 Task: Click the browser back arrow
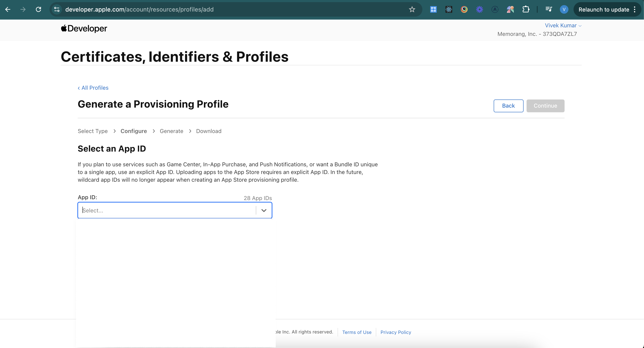pos(8,9)
